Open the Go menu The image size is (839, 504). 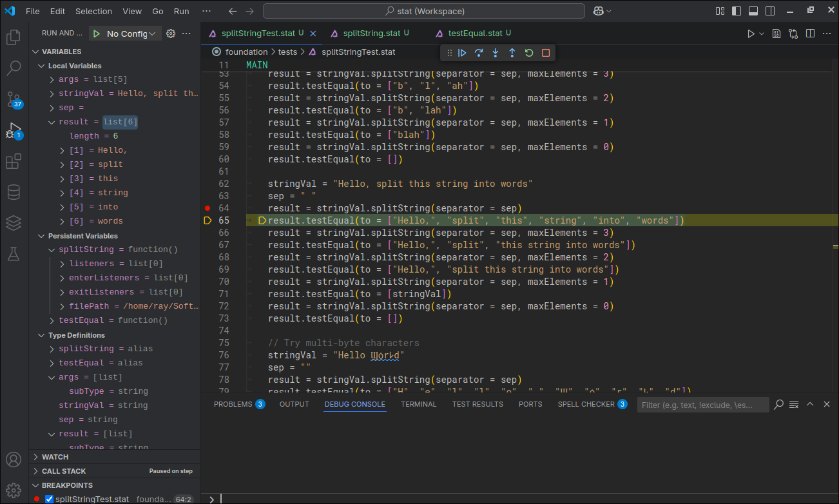(158, 11)
